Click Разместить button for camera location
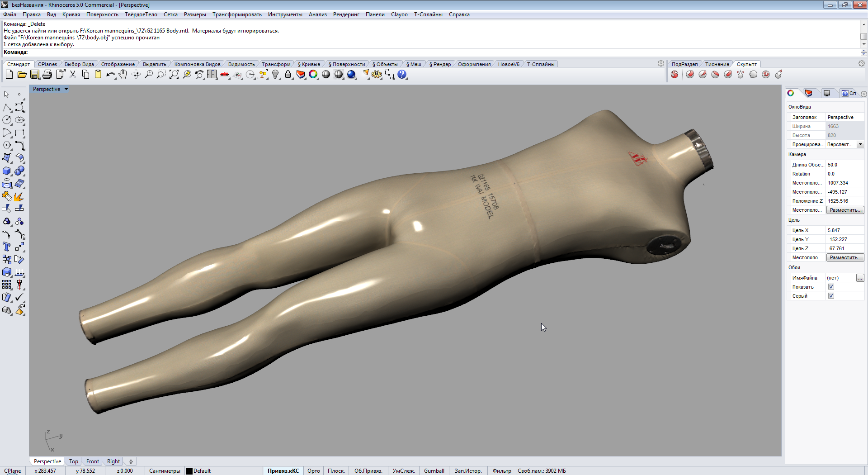 point(845,210)
